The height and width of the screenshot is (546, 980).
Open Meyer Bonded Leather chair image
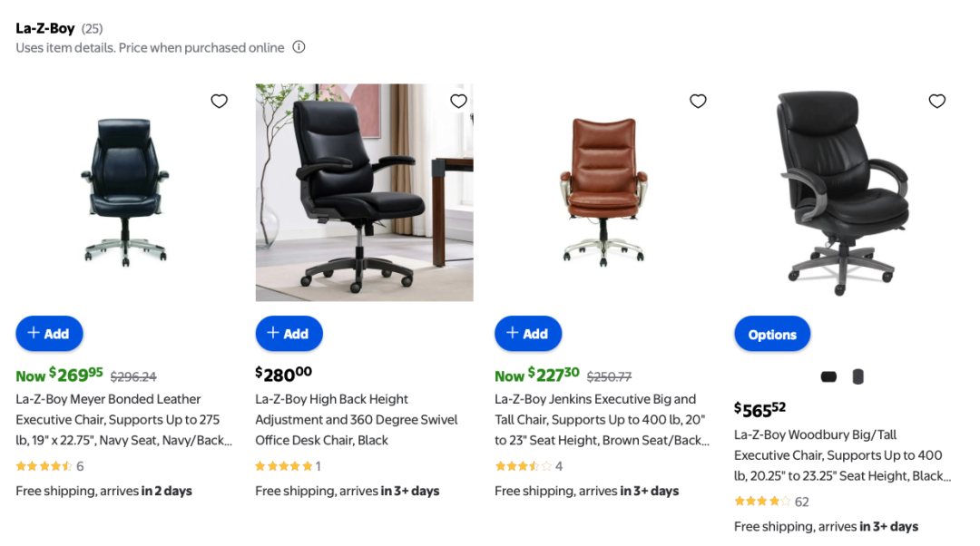pyautogui.click(x=124, y=192)
